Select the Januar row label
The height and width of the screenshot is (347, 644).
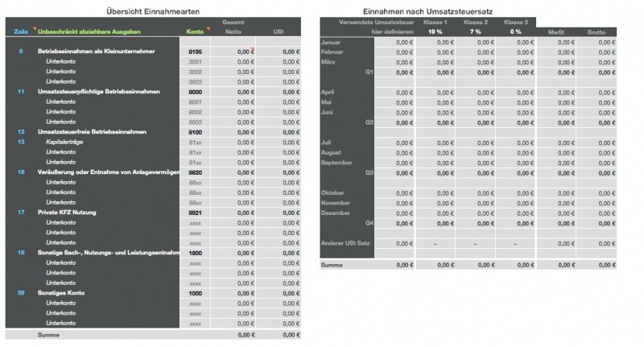coord(331,42)
